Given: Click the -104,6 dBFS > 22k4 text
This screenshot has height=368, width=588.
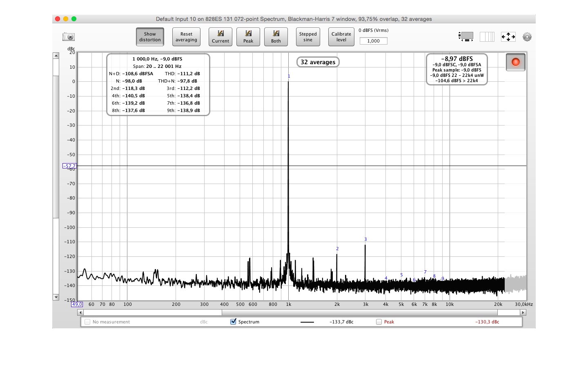Looking at the screenshot, I should click(457, 81).
